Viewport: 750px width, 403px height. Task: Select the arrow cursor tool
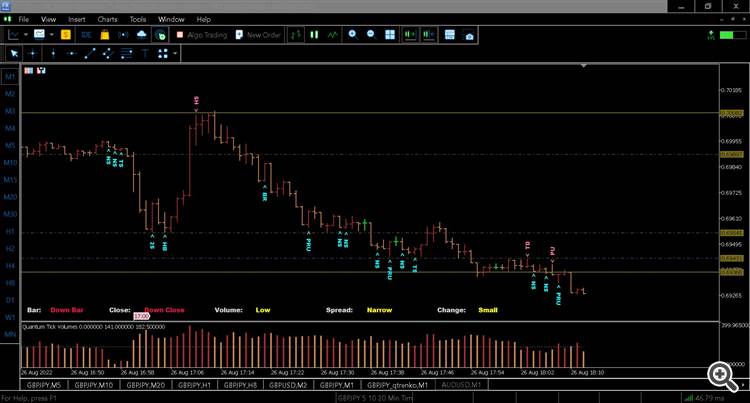pyautogui.click(x=14, y=54)
